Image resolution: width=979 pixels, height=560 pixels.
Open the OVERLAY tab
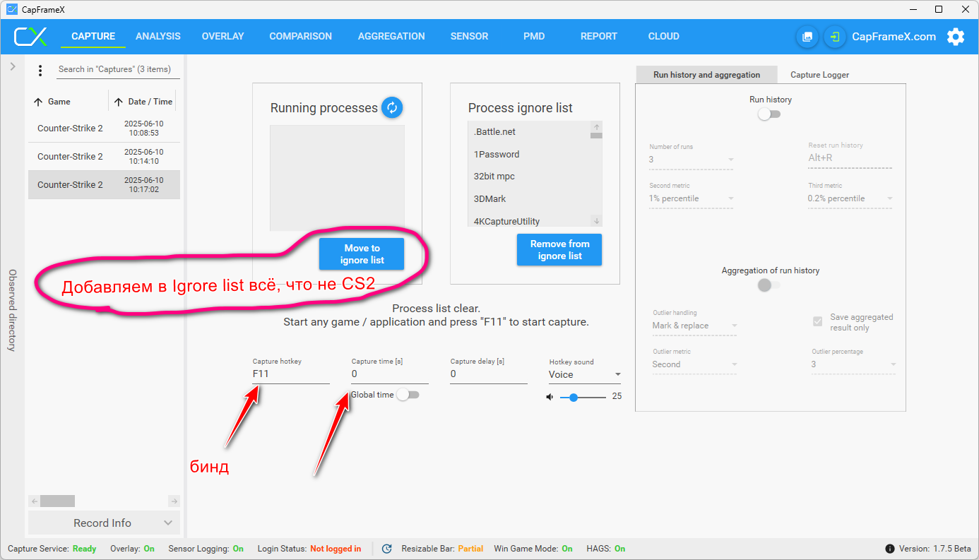[222, 36]
